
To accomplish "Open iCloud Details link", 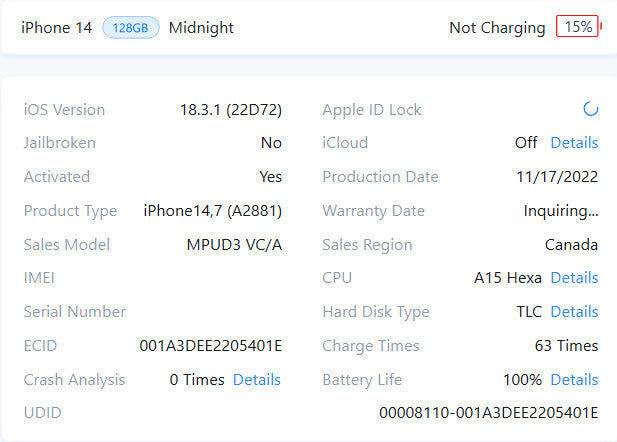I will [574, 142].
